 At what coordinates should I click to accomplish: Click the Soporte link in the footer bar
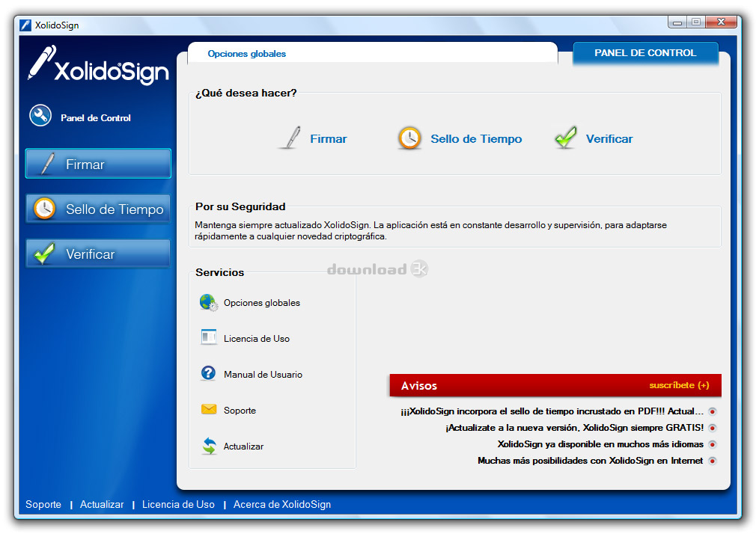coord(43,505)
